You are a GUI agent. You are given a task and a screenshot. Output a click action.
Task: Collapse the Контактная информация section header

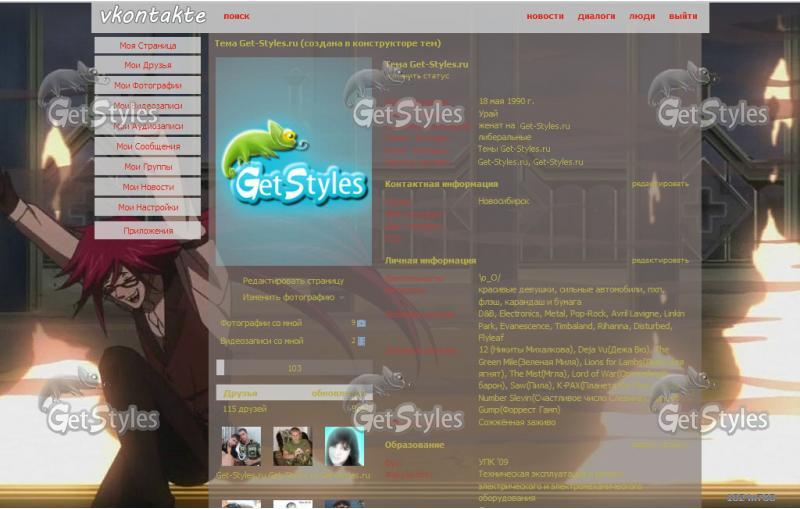click(441, 184)
